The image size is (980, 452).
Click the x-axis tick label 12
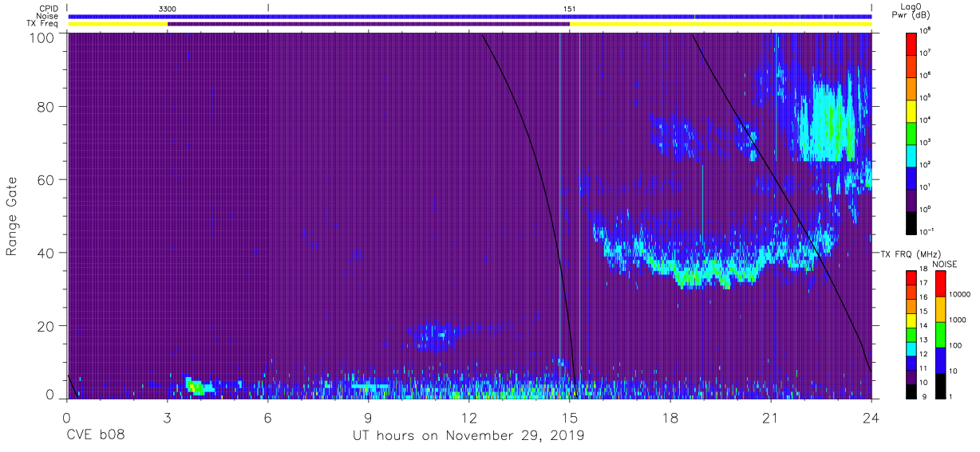click(469, 417)
